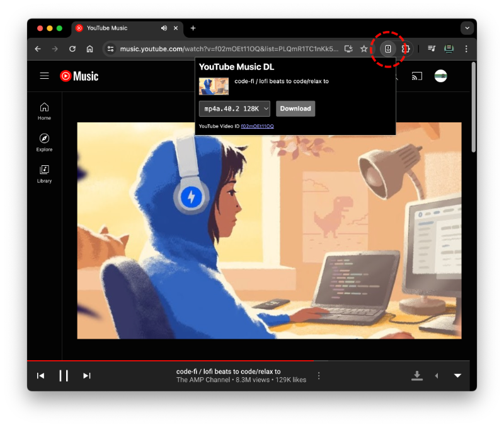Click the address bar URL

click(229, 49)
